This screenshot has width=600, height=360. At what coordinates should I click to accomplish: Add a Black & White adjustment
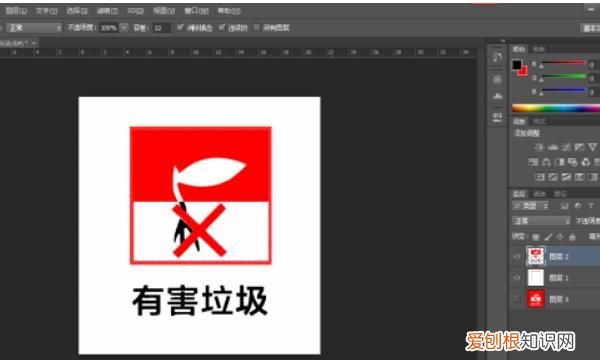tap(559, 162)
